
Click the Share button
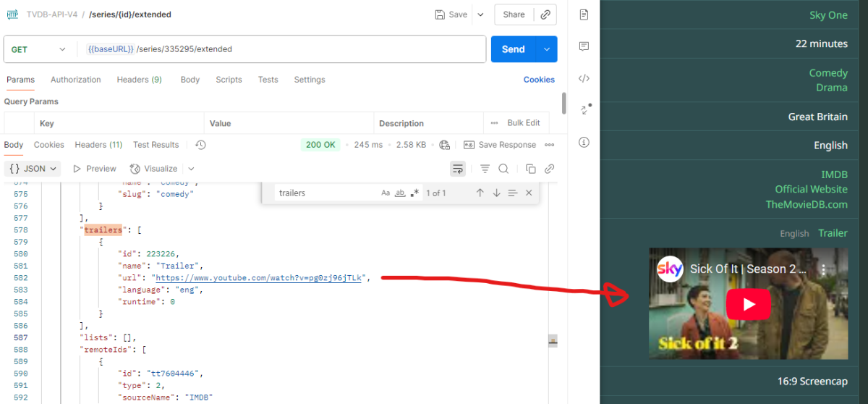[514, 14]
